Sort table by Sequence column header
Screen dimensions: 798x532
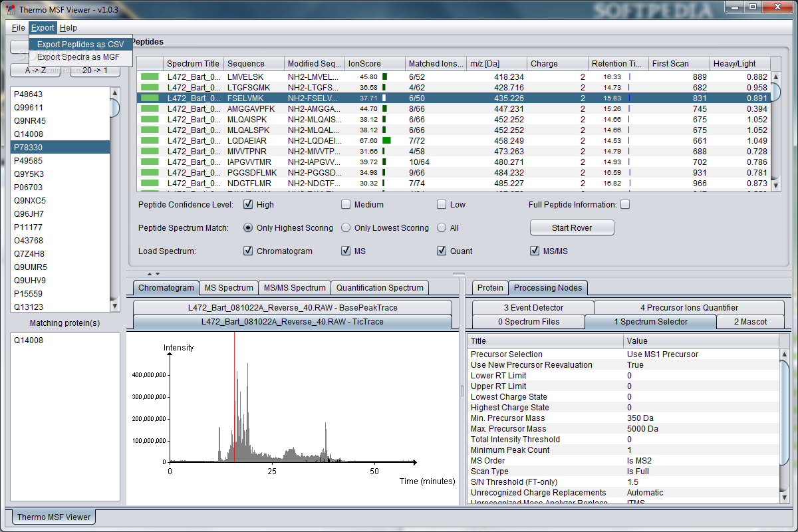tap(254, 64)
